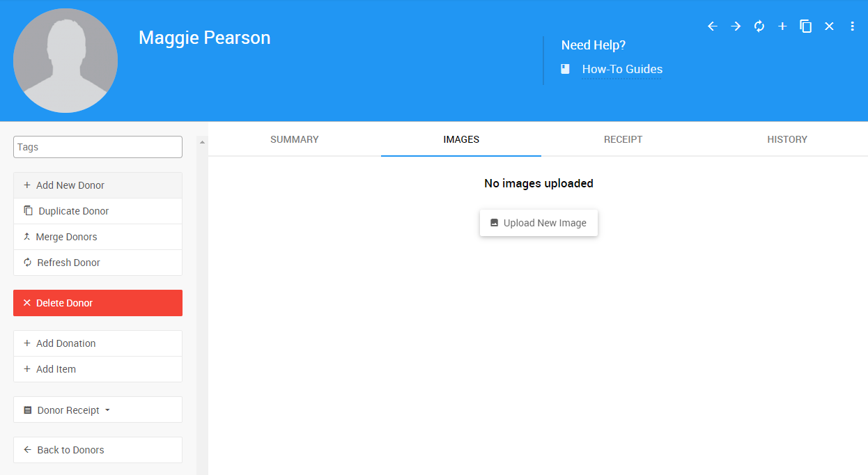This screenshot has height=475, width=868.
Task: Click Maggie Pearson's profile avatar
Action: click(x=65, y=61)
